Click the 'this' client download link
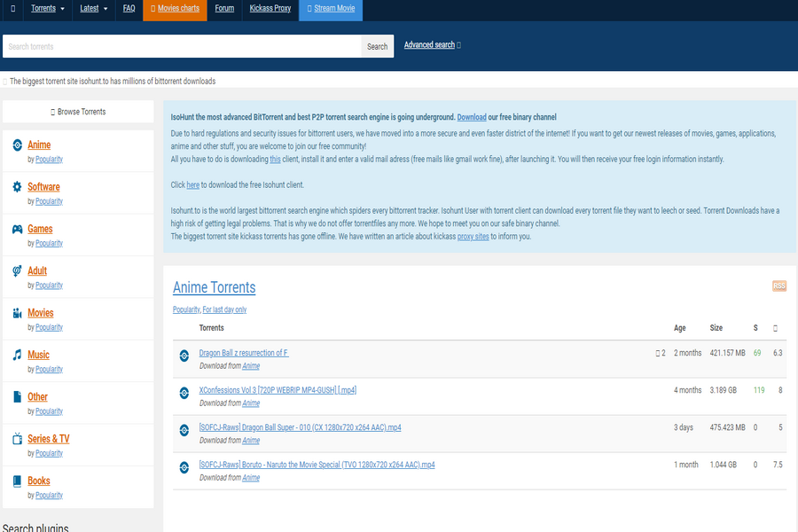 pos(276,160)
